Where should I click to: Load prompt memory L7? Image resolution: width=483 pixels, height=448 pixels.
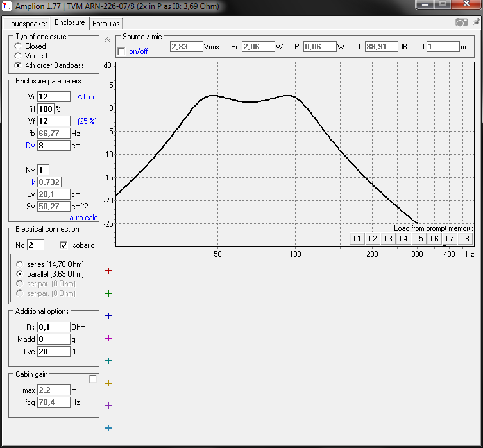(450, 239)
